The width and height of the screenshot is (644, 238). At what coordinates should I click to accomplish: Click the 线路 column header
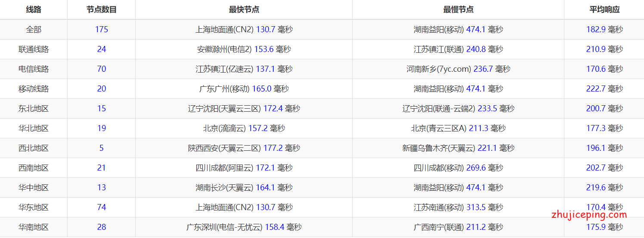coord(34,9)
